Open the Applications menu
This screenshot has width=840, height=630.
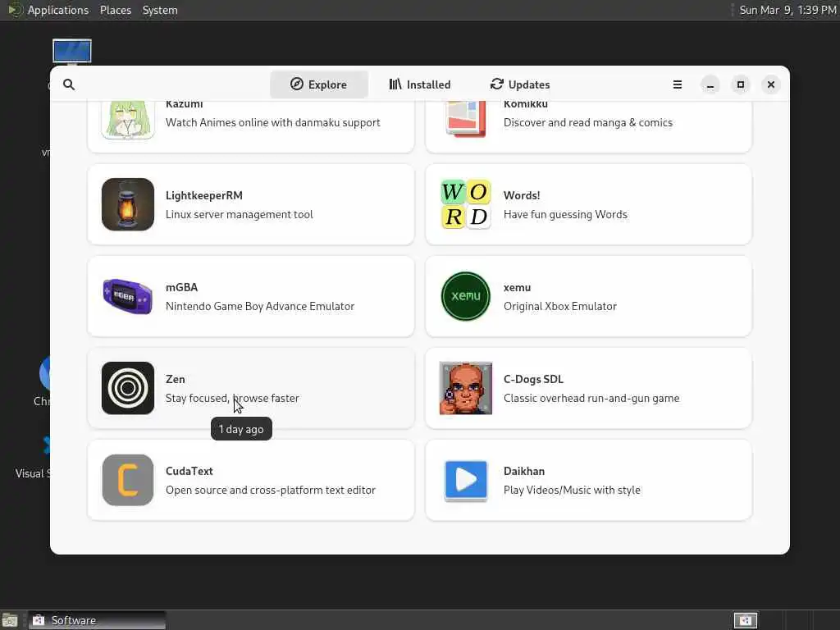(58, 10)
